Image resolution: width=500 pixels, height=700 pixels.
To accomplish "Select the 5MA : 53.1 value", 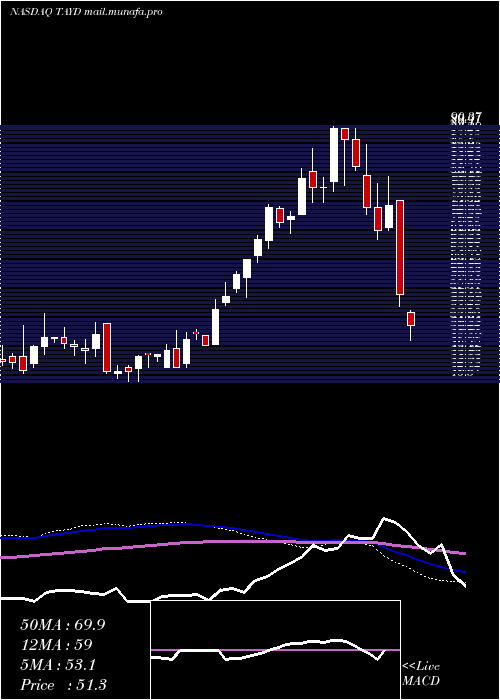I will [x=58, y=665].
